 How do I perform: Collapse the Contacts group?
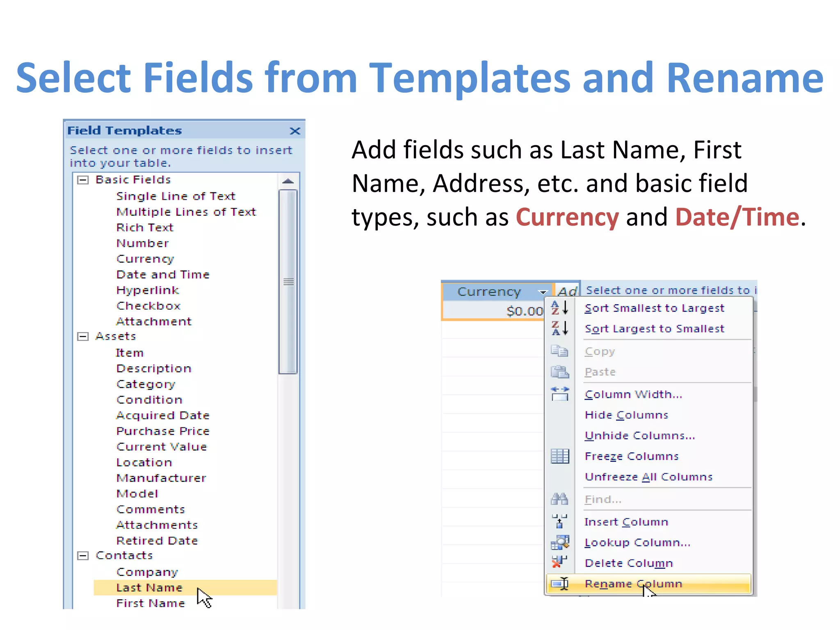click(x=83, y=556)
